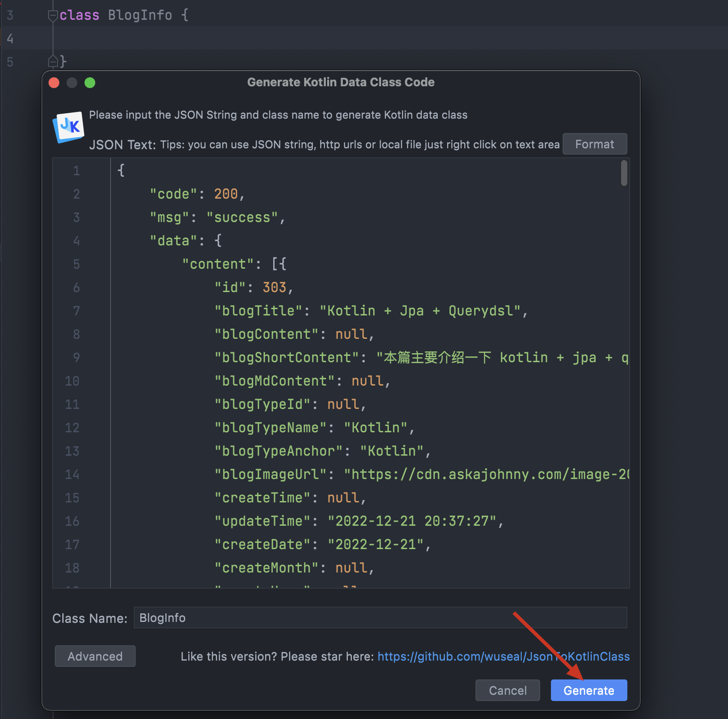Screen dimensions: 728x719
Task: Click the JSON text area scrollbar thumb
Action: [x=624, y=173]
